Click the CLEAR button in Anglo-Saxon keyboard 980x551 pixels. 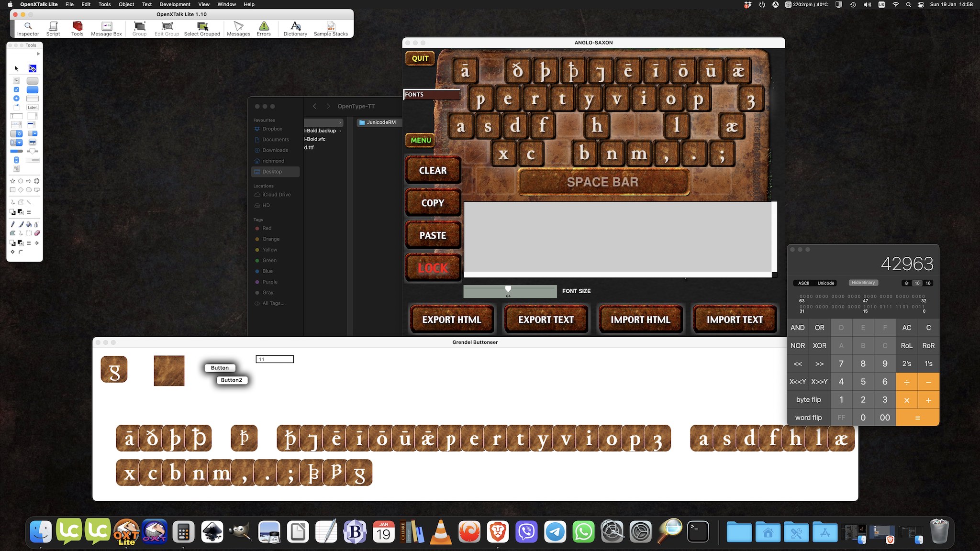coord(432,170)
